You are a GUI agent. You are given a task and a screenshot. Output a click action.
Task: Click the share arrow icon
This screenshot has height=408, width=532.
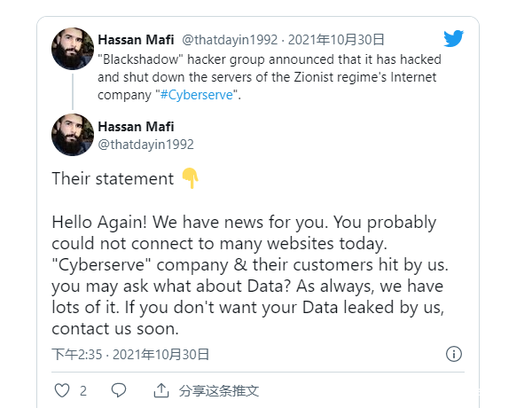click(161, 390)
